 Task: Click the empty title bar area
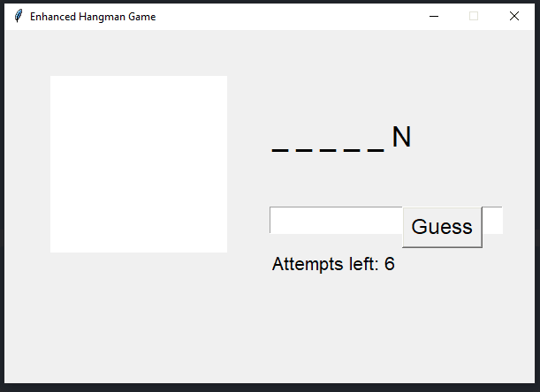[283, 16]
